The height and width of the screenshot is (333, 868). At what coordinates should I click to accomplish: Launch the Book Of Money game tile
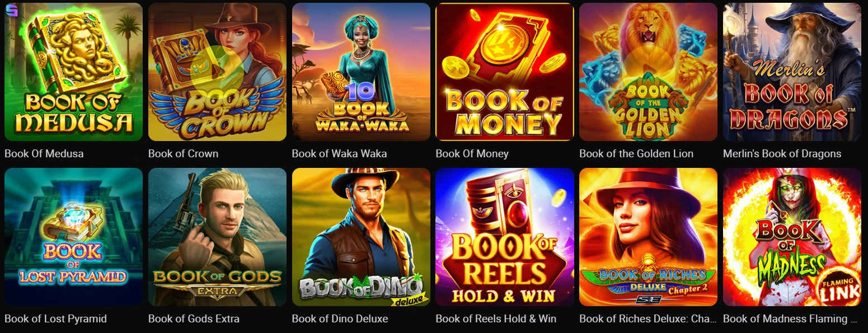[505, 72]
